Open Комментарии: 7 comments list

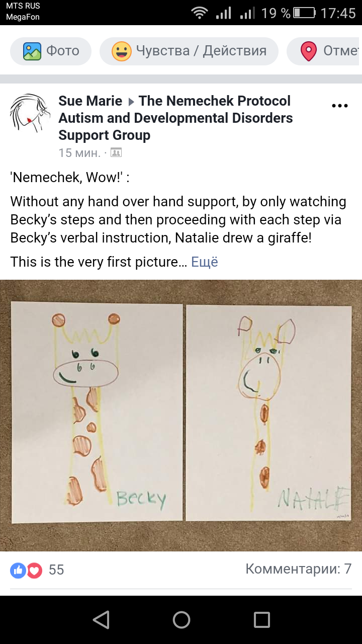299,569
